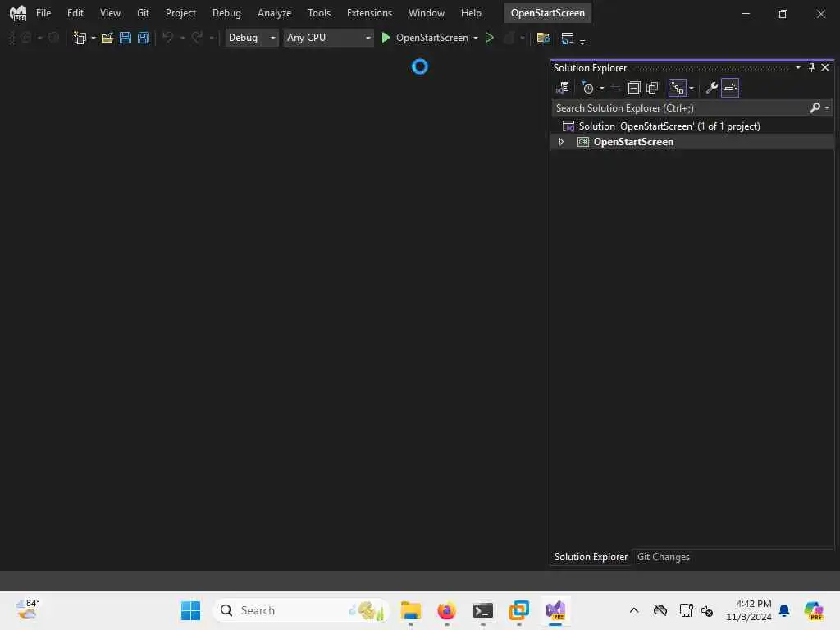Open the Copilot preview taskbar icon
The width and height of the screenshot is (840, 630).
click(x=813, y=610)
